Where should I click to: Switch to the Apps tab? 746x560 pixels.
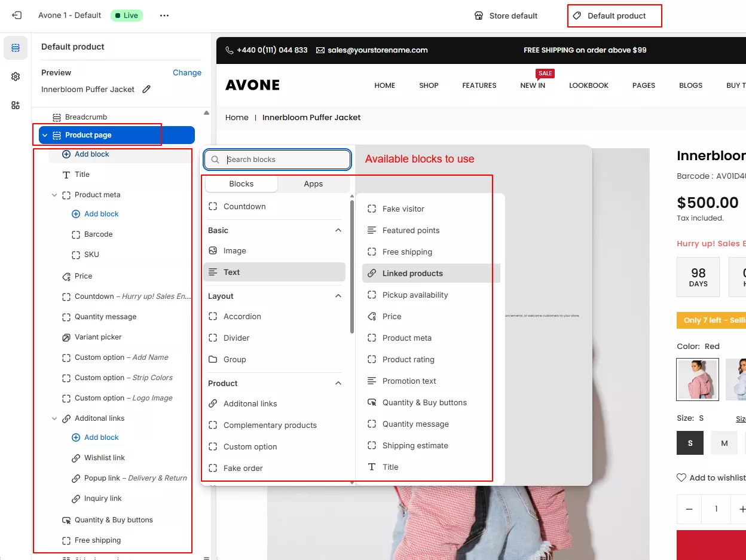[313, 184]
